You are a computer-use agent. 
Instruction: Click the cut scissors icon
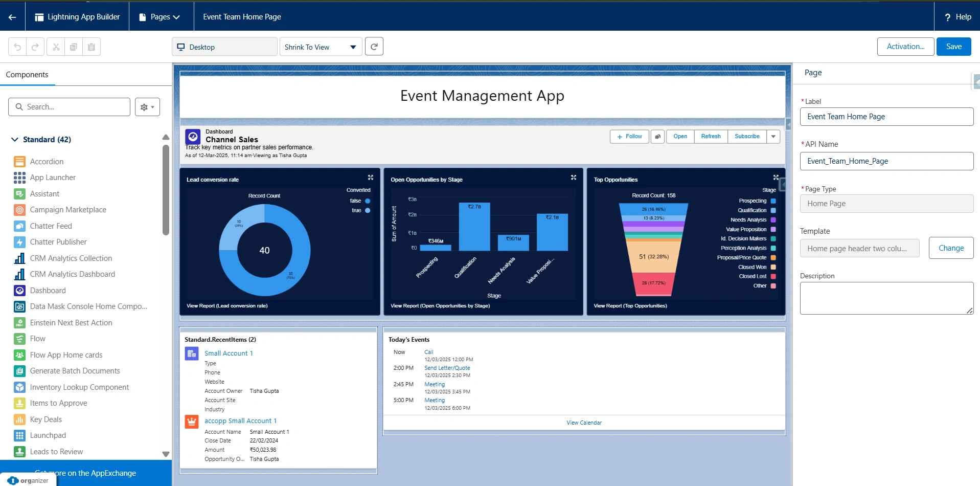[56, 47]
